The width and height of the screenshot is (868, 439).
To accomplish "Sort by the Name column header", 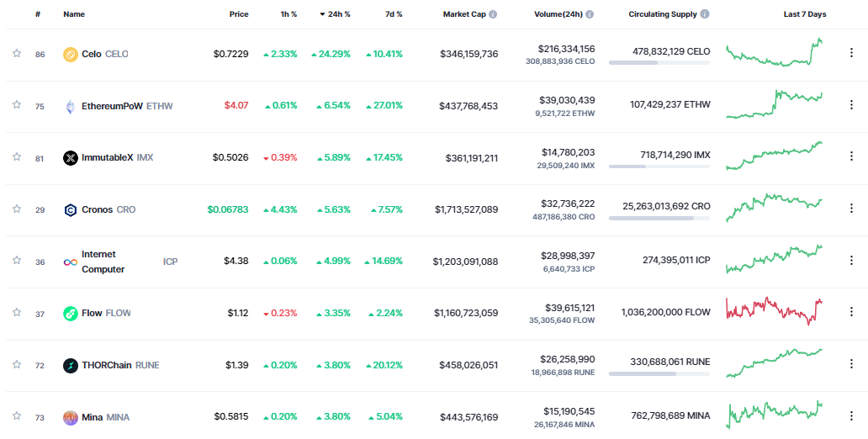I will click(x=74, y=14).
